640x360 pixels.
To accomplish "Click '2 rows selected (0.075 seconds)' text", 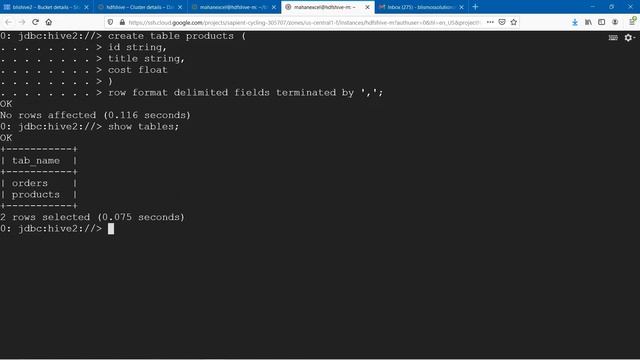I will point(92,217).
